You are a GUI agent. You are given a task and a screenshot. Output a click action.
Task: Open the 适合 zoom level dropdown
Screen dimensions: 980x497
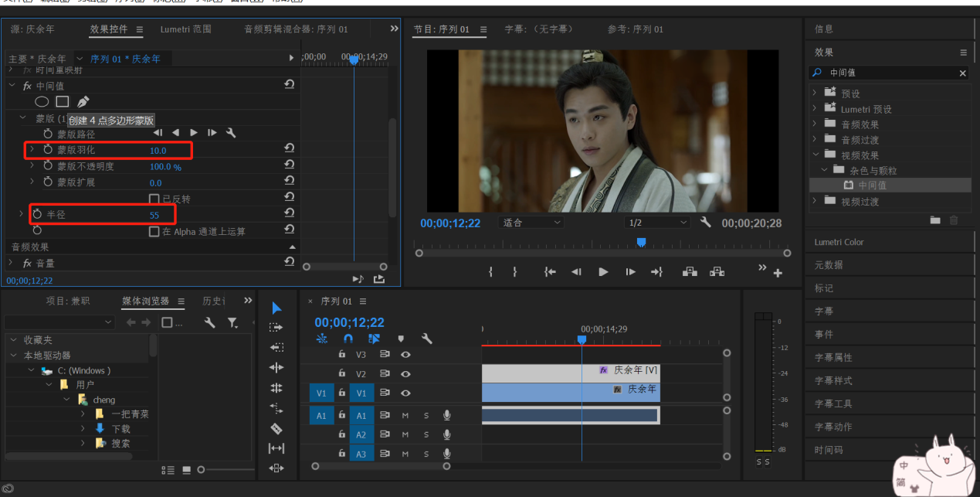(532, 223)
